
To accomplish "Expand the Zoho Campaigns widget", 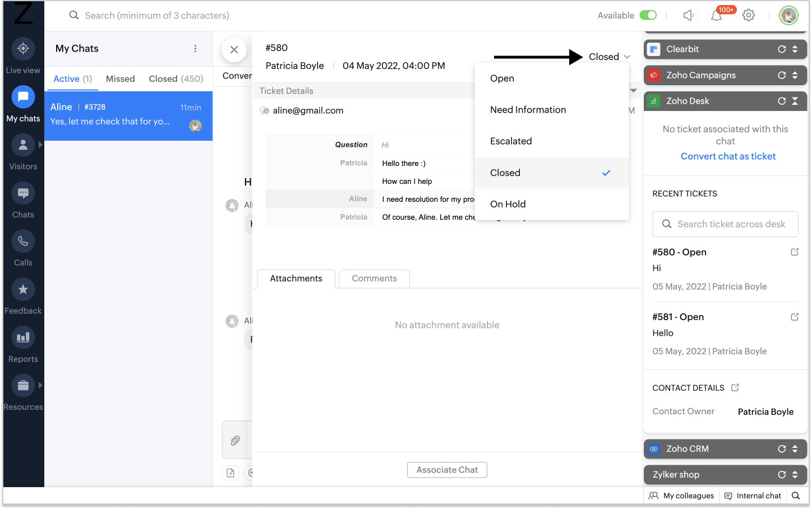I will [795, 75].
